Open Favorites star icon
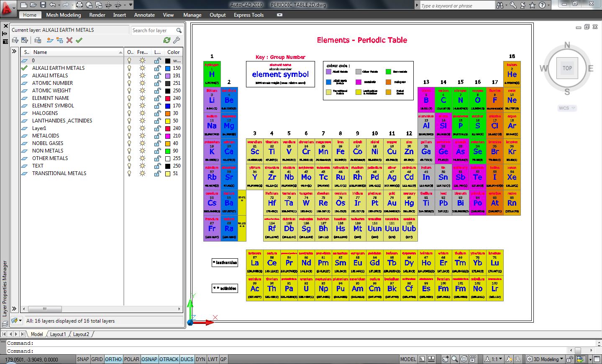Viewport: 602px width, 364px height. tap(533, 5)
